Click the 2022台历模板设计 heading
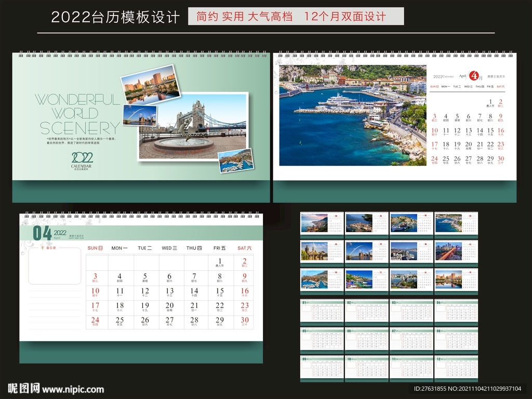 click(115, 17)
